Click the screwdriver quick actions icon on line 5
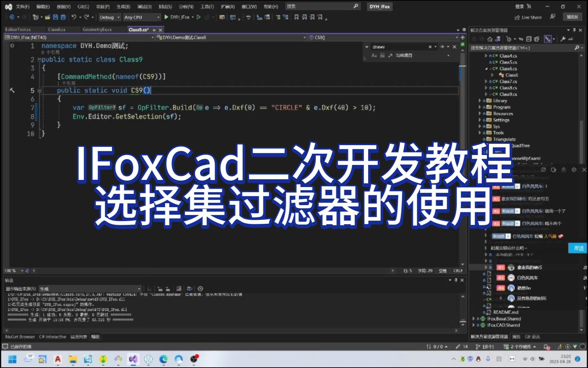Image resolution: width=588 pixels, height=368 pixels. [x=12, y=90]
